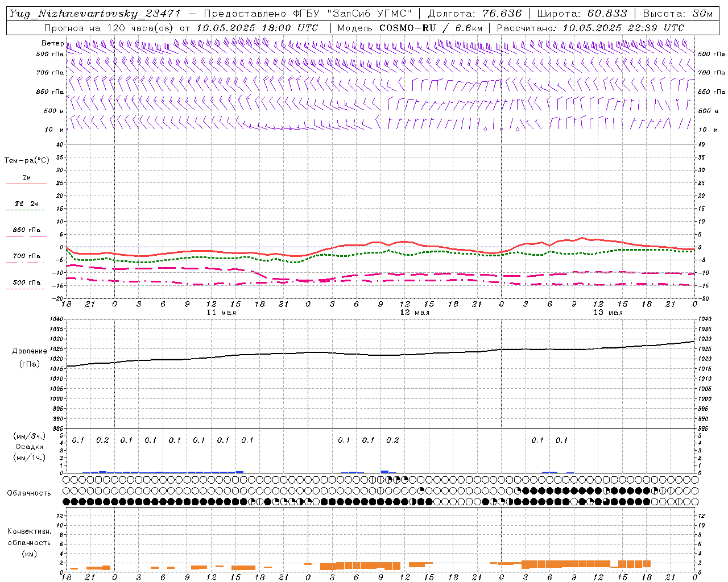Click the forecast start time 10.05.2025 18:00 UTC
Image resolution: width=728 pixels, height=582 pixels.
(257, 28)
